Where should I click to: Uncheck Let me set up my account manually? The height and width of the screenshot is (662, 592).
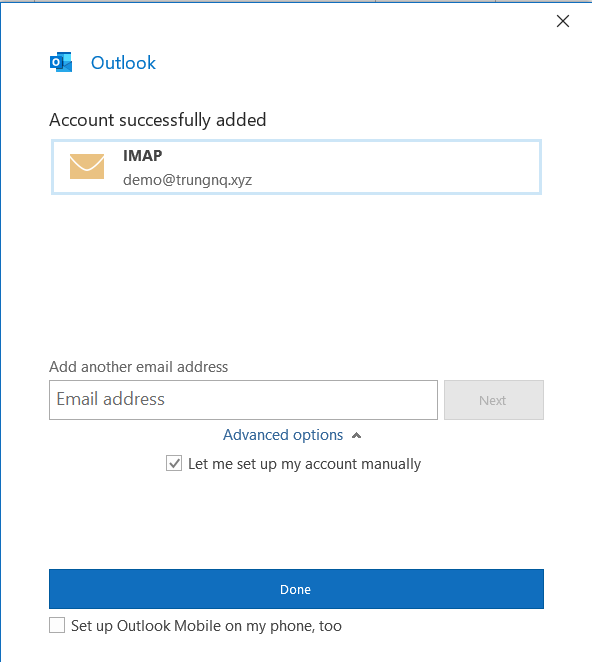[x=174, y=463]
